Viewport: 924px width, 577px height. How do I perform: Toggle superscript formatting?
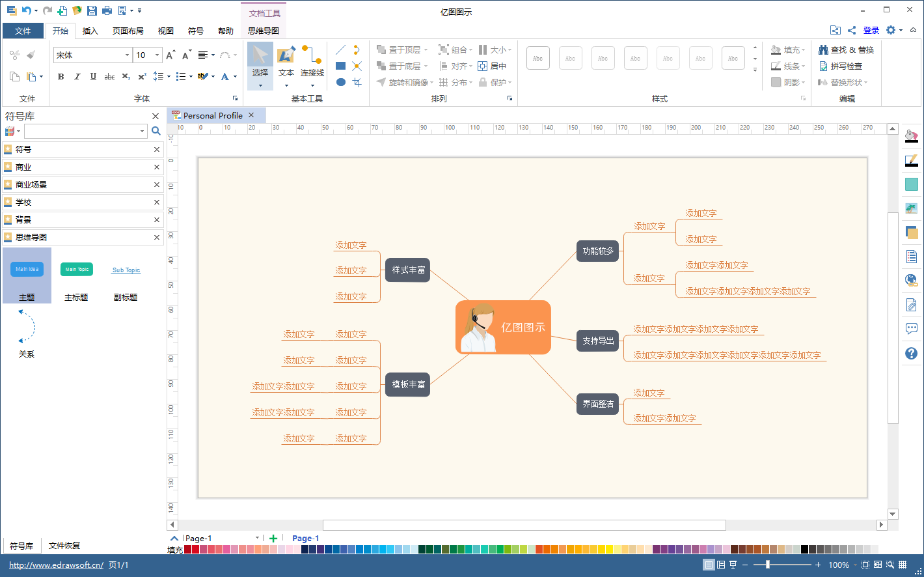point(142,76)
